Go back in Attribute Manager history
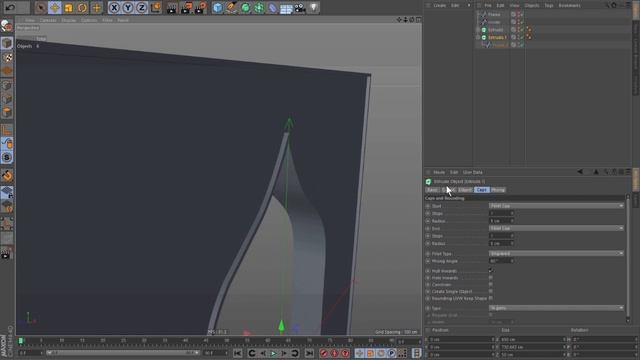 580,172
